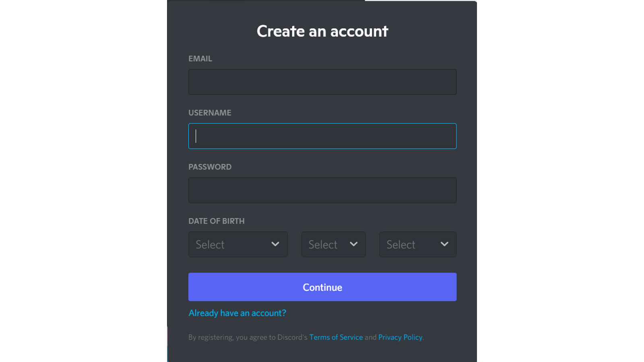
Task: Click the "Already have an account?" link
Action: 237,313
